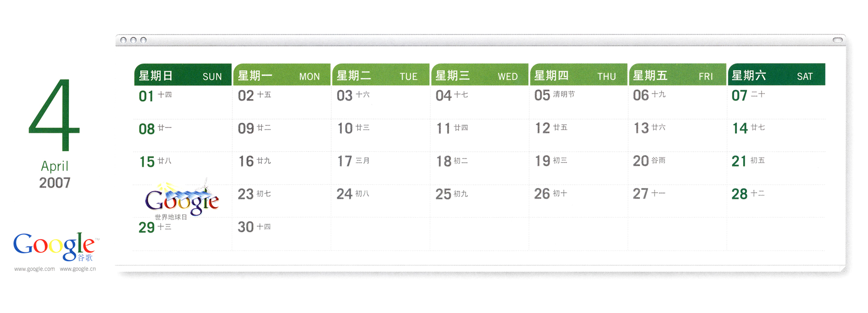
Task: Select date 04 十七
Action: point(452,95)
